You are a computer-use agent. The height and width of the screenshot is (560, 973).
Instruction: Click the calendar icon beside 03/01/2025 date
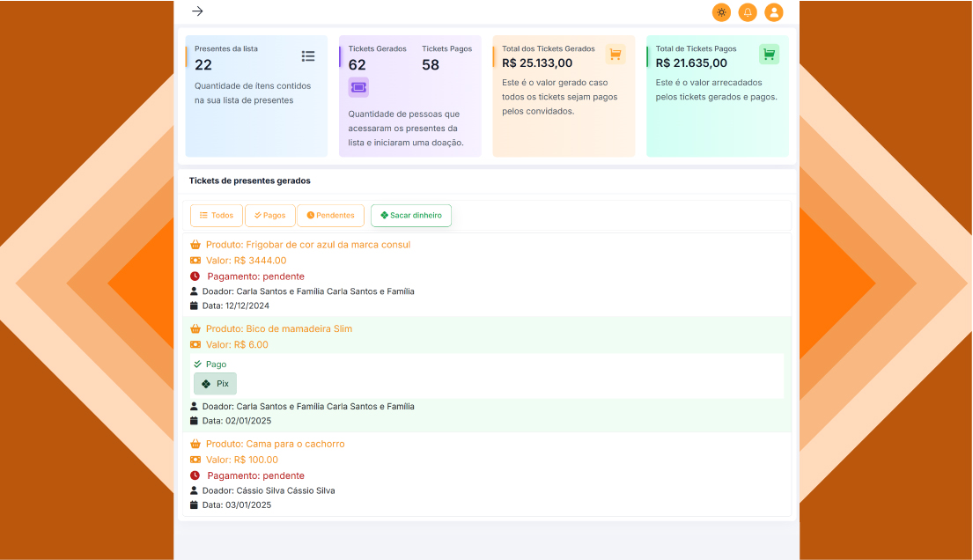point(195,505)
